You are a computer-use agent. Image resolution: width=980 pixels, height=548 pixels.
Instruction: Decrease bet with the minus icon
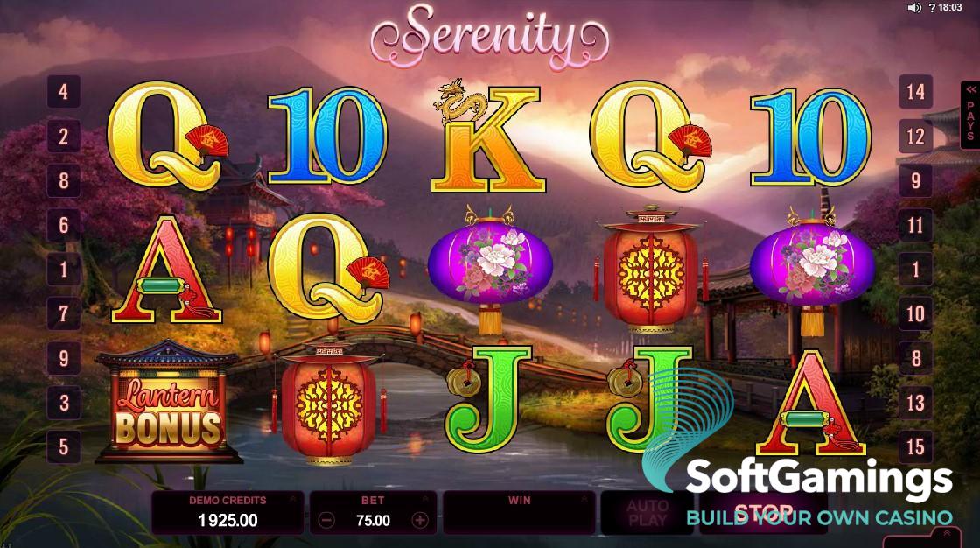tap(327, 520)
